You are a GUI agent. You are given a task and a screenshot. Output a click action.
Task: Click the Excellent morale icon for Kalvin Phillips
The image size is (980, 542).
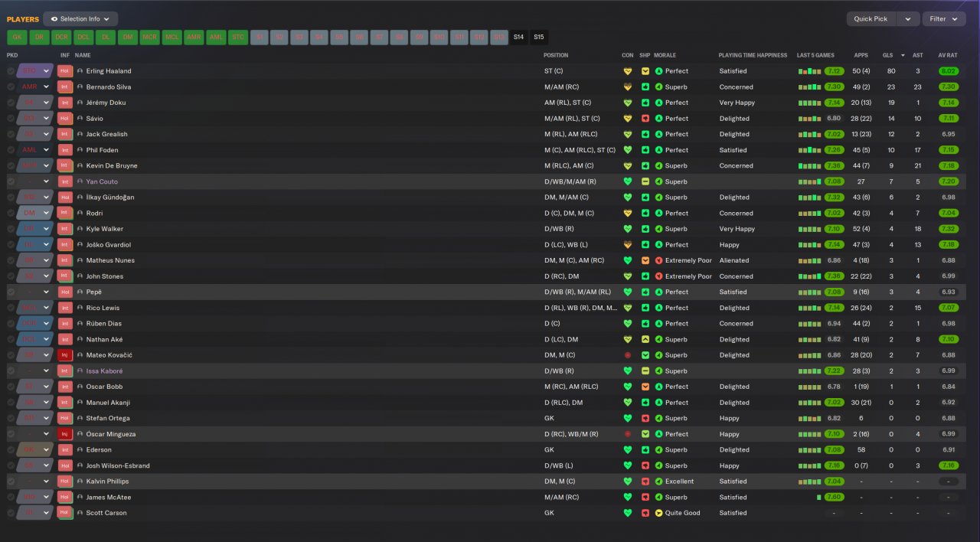pos(658,482)
